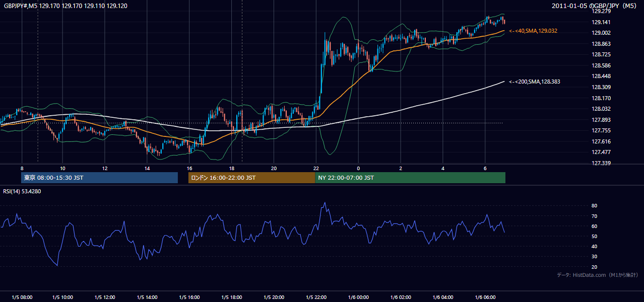The image size is (644, 302).
Task: Click the 2011-01-05 GBP/JPY (M5) title
Action: [x=595, y=6]
